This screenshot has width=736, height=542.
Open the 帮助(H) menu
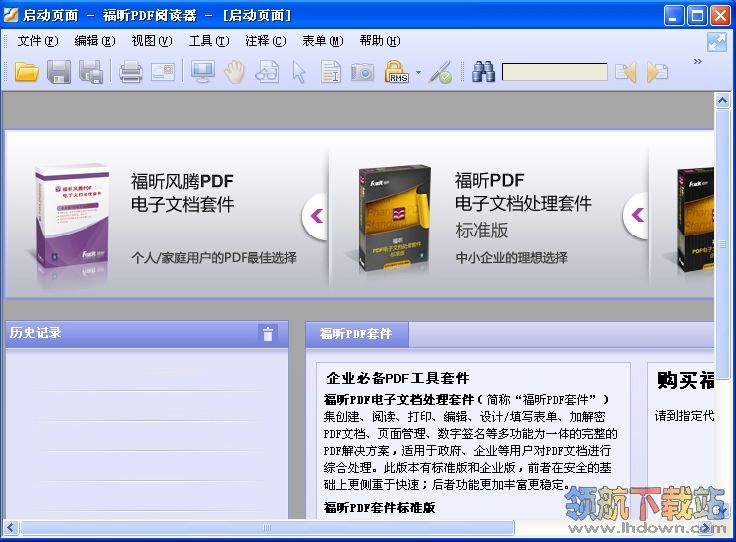(x=380, y=41)
